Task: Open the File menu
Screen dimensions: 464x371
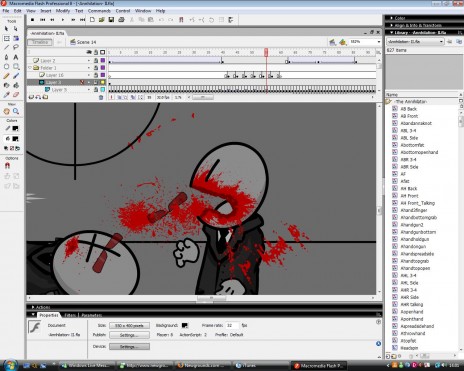Action: point(6,11)
